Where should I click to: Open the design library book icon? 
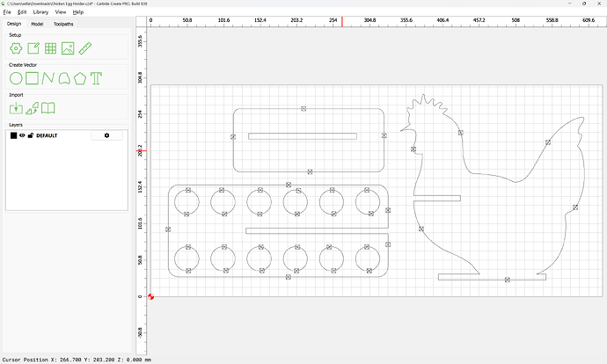tap(49, 108)
